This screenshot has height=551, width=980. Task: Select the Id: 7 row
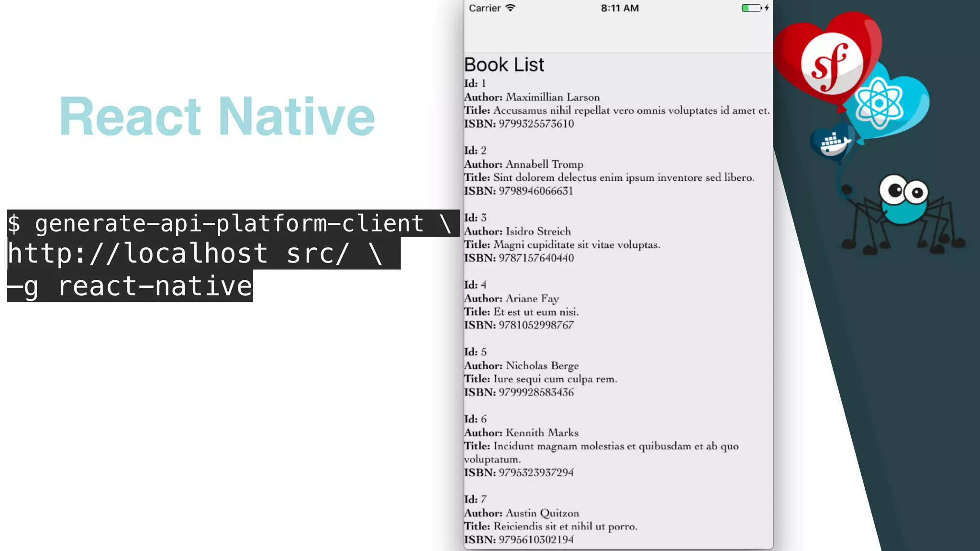[475, 499]
